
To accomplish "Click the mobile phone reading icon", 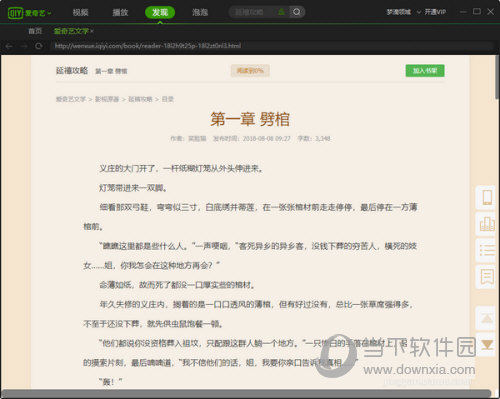I will (x=487, y=197).
